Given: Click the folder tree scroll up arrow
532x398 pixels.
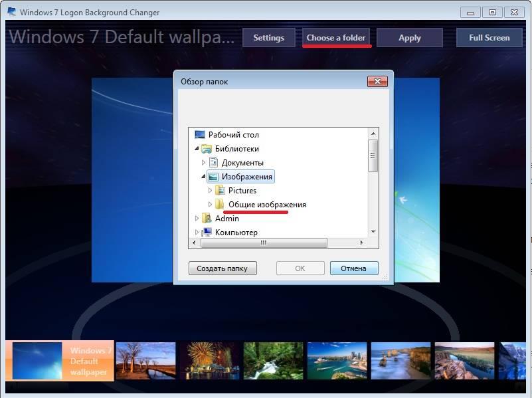Looking at the screenshot, I should coord(373,134).
